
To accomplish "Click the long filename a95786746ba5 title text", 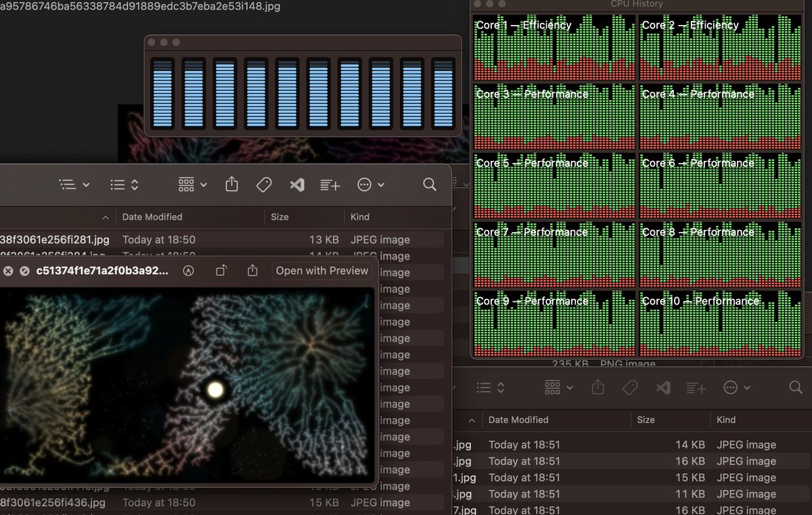I will [x=140, y=6].
